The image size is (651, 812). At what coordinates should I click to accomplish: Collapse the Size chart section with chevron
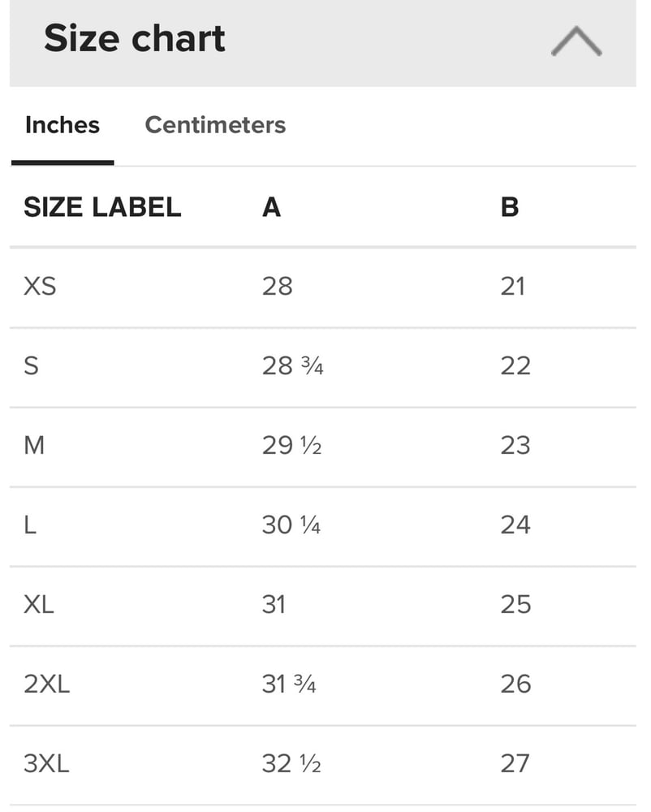pos(576,41)
